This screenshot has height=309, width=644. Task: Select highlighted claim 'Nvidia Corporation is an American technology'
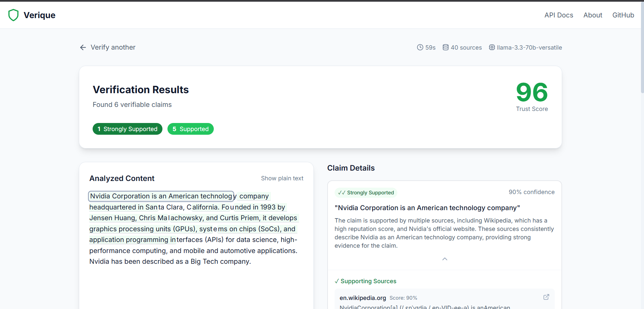click(x=161, y=196)
